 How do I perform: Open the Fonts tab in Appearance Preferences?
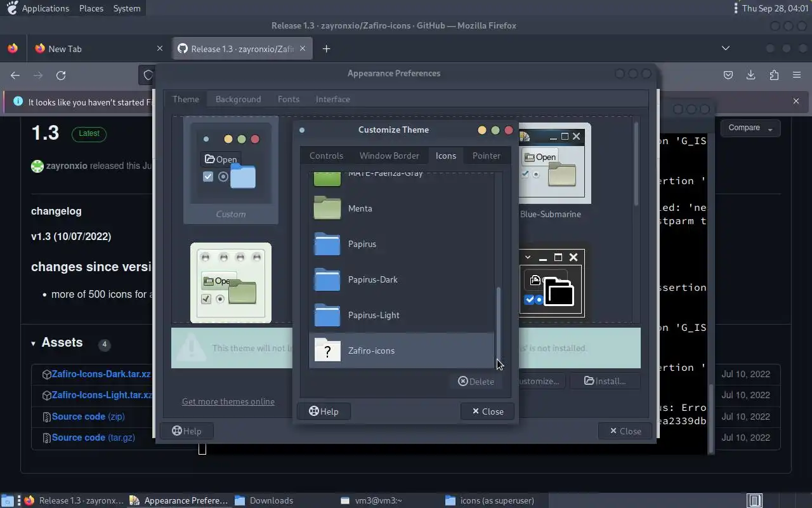pyautogui.click(x=289, y=99)
